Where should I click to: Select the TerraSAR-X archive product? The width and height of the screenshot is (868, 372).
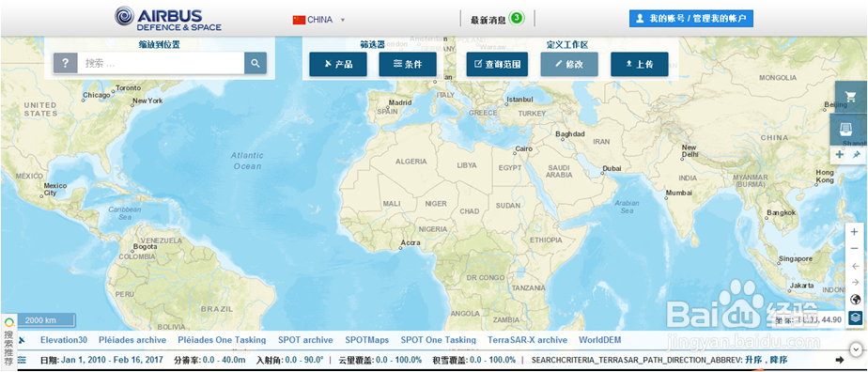point(528,340)
